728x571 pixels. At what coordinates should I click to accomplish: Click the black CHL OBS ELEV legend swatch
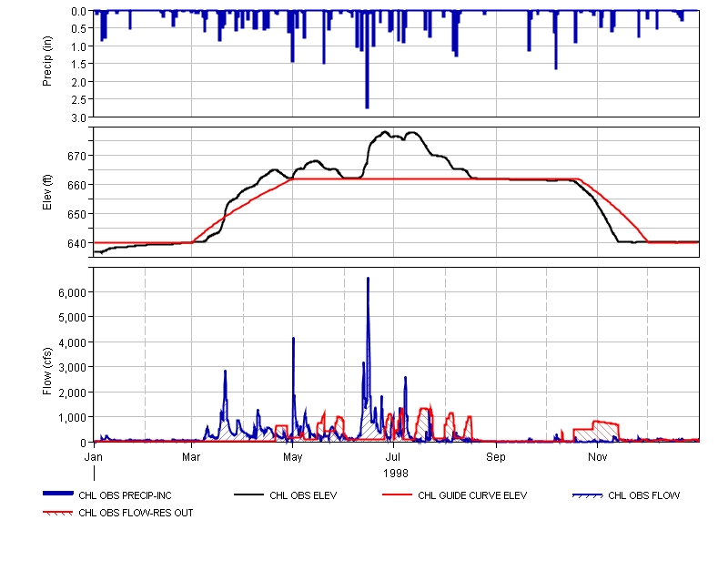249,495
